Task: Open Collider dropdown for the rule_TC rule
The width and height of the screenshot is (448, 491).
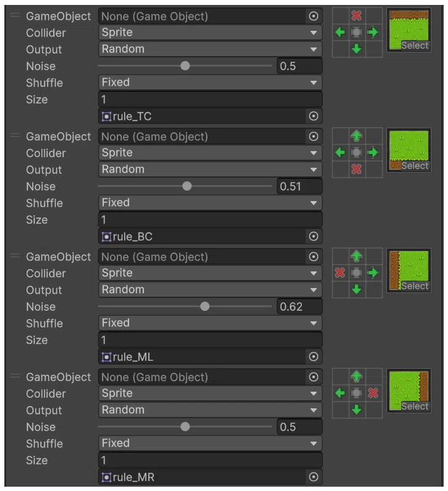Action: (x=210, y=33)
